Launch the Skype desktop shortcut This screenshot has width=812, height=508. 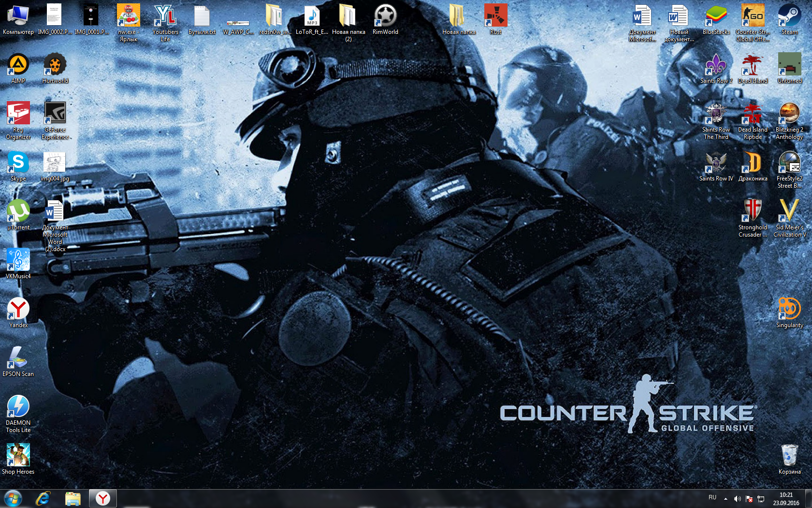18,166
